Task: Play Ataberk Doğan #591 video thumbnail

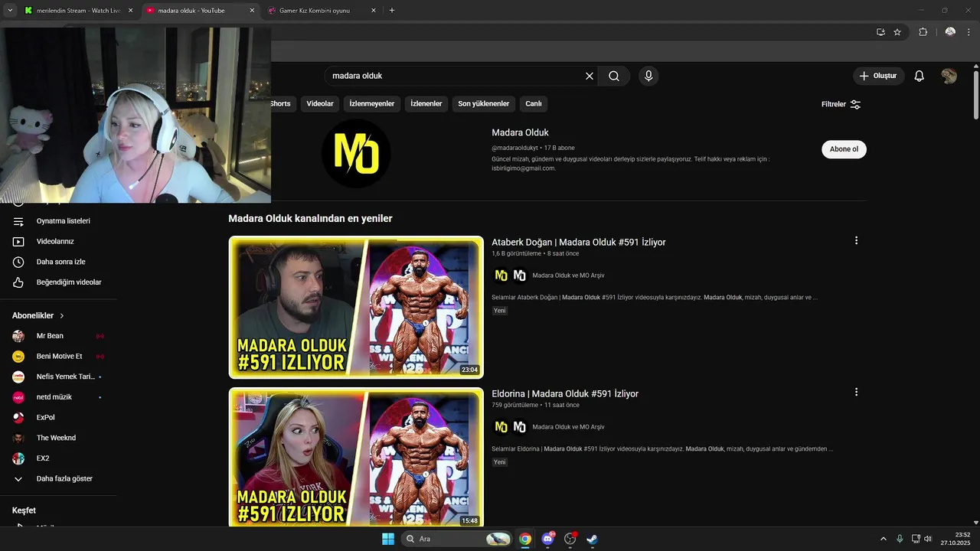Action: coord(356,308)
